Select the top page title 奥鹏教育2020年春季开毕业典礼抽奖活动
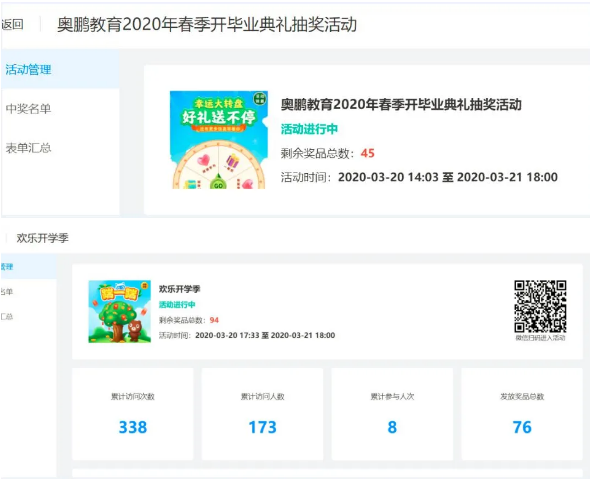Image resolution: width=590 pixels, height=482 pixels. (207, 24)
